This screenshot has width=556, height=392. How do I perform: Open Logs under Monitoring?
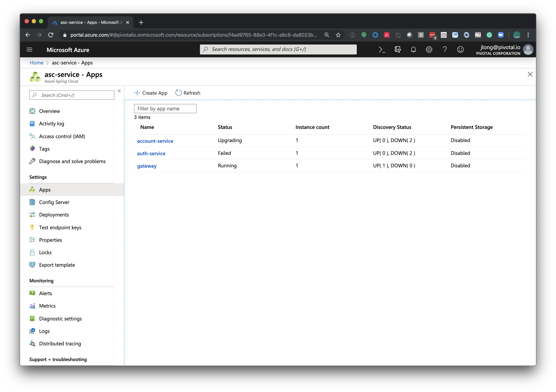click(44, 331)
